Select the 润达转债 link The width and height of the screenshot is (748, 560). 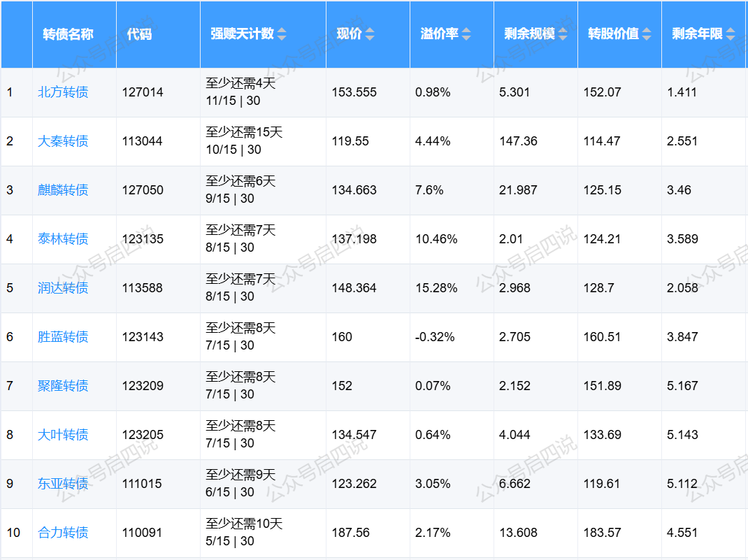click(x=63, y=288)
